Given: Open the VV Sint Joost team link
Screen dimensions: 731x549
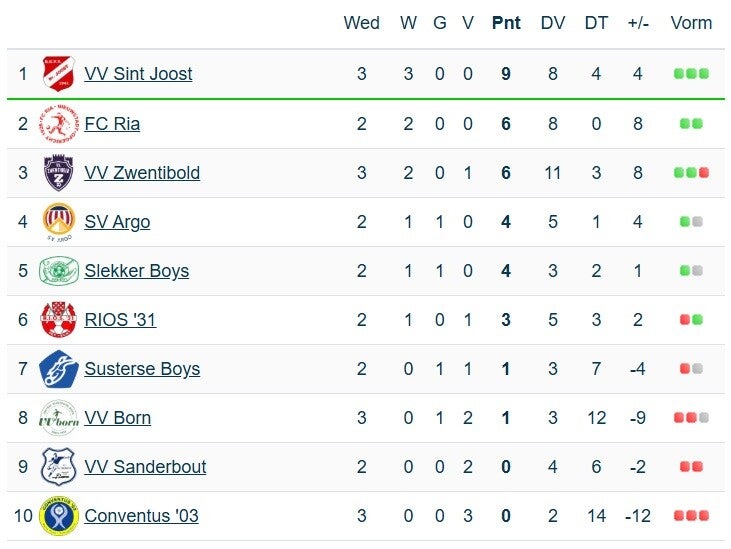Looking at the screenshot, I should (138, 74).
